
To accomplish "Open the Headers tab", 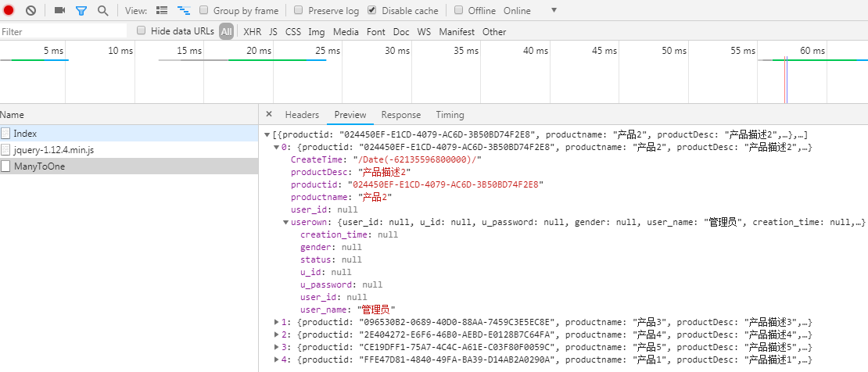I will pos(302,115).
